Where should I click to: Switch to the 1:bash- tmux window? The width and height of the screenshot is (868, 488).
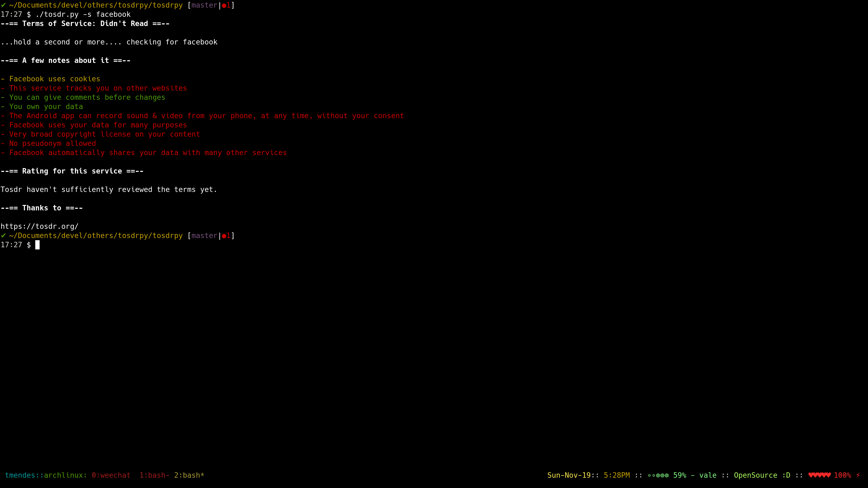pos(154,475)
